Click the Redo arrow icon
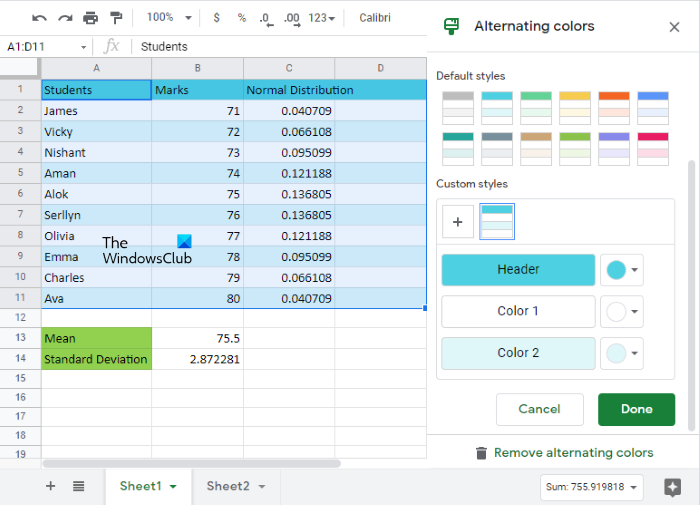 coord(65,18)
